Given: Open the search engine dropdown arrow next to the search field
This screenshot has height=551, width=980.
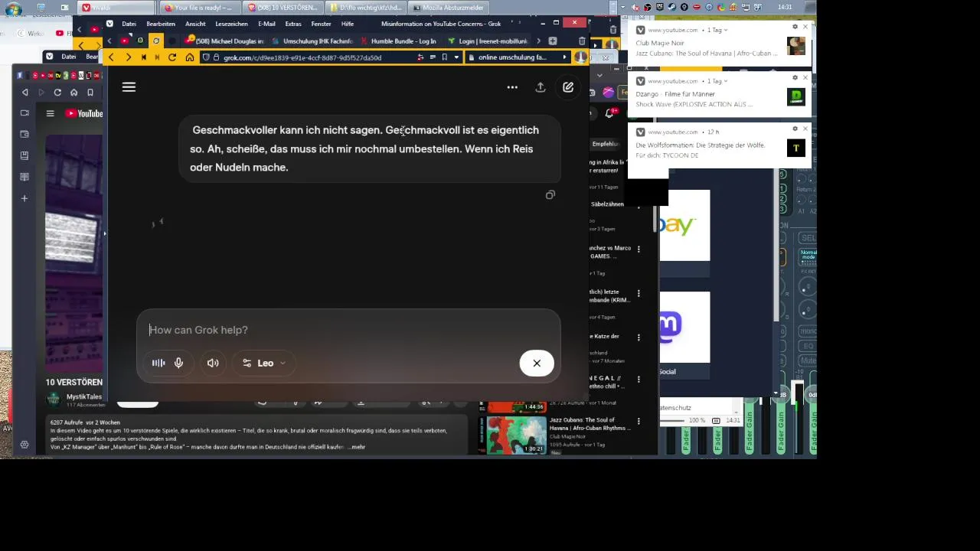Looking at the screenshot, I should (565, 57).
